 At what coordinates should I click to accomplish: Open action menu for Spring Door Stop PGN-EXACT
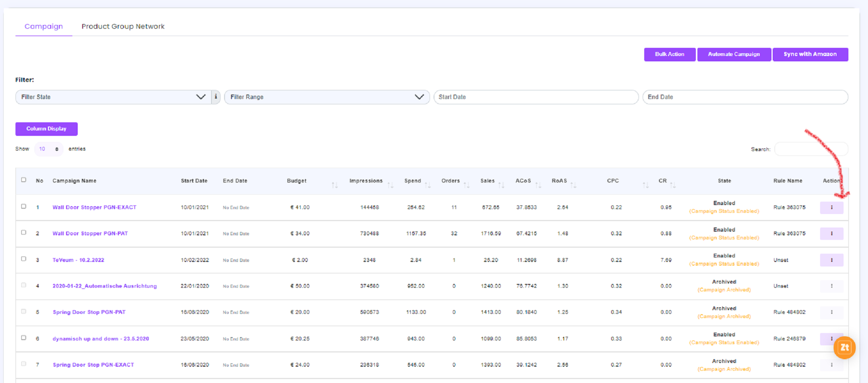[831, 365]
